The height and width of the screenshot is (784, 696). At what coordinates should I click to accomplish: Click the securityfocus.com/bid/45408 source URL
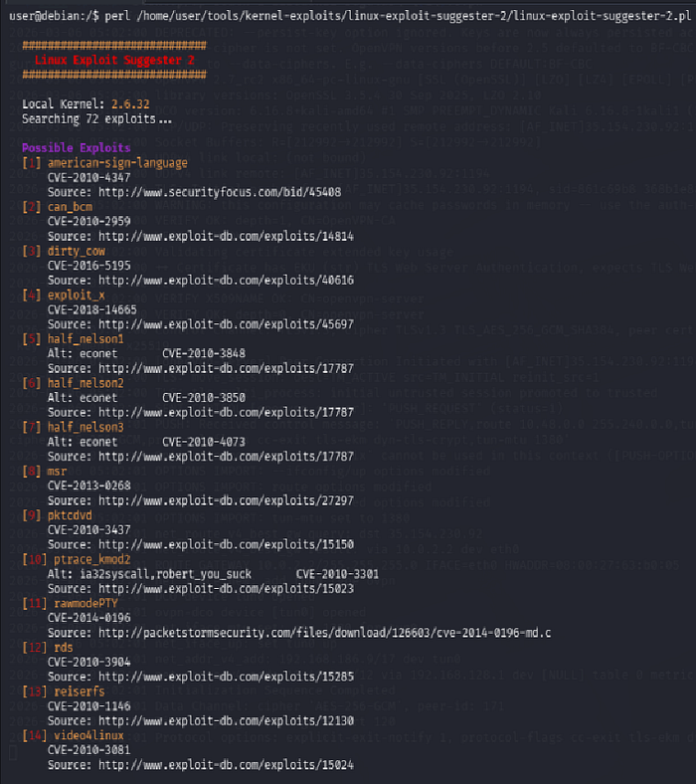(220, 192)
